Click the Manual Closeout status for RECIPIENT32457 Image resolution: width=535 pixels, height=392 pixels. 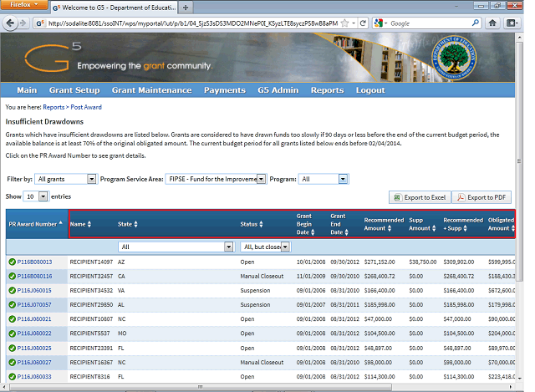262,276
